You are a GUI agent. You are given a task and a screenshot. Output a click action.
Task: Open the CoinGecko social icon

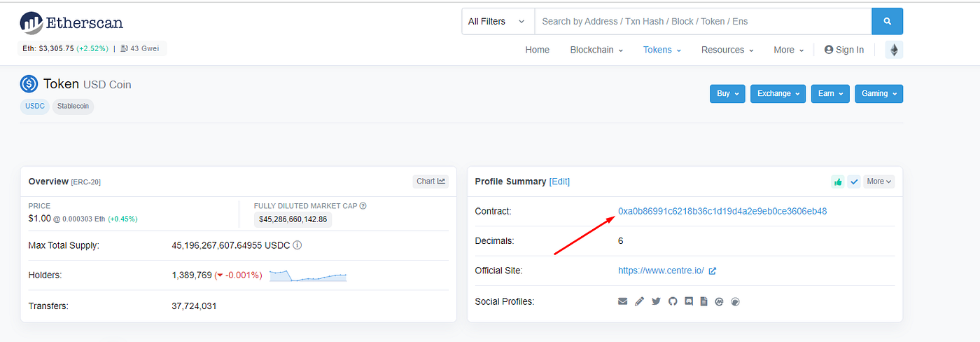[x=735, y=301]
